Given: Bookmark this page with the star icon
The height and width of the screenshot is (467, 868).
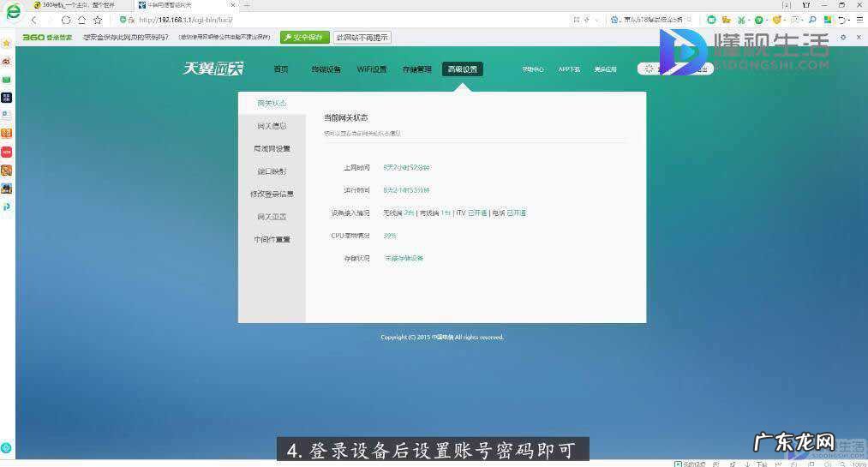Looking at the screenshot, I should pos(98,20).
